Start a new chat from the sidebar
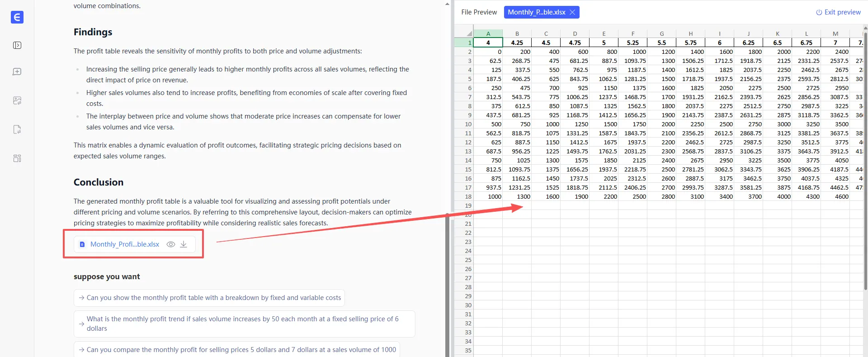Viewport: 868px width, 357px height. pos(17,72)
